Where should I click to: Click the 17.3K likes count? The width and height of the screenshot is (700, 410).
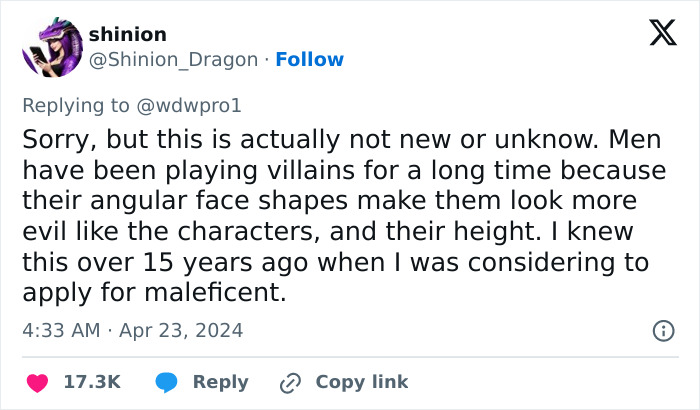coord(94,382)
